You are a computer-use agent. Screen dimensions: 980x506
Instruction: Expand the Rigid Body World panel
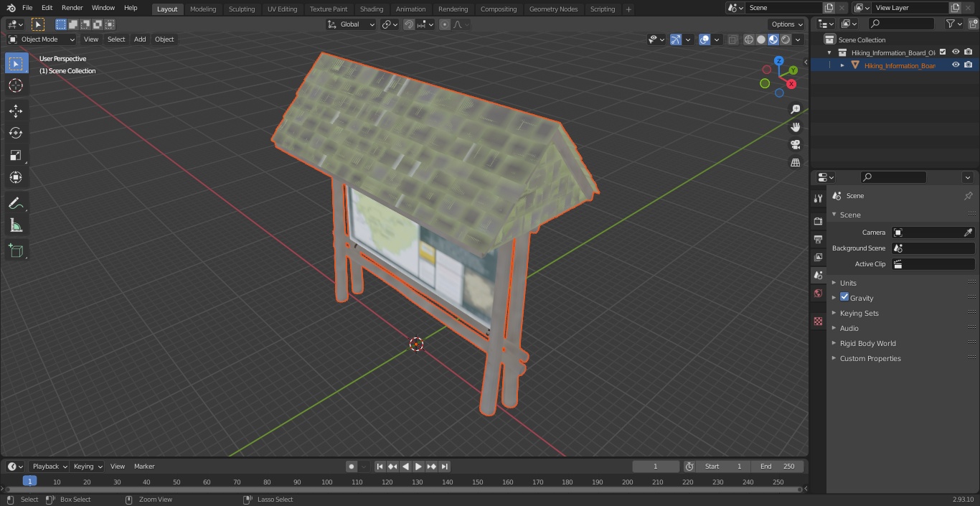click(867, 343)
